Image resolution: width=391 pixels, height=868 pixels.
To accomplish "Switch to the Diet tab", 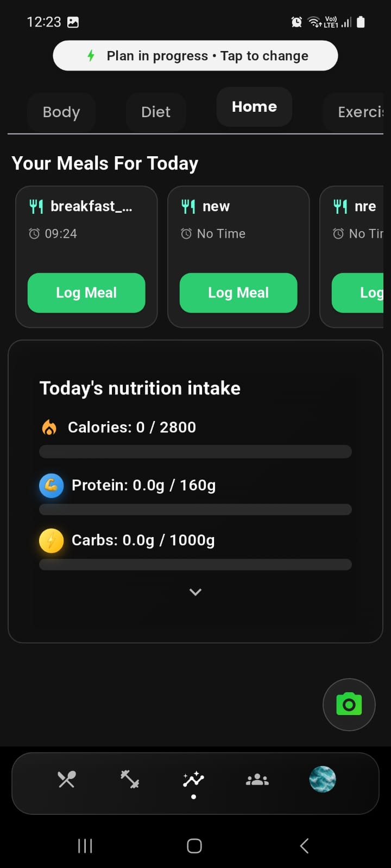I will click(156, 112).
